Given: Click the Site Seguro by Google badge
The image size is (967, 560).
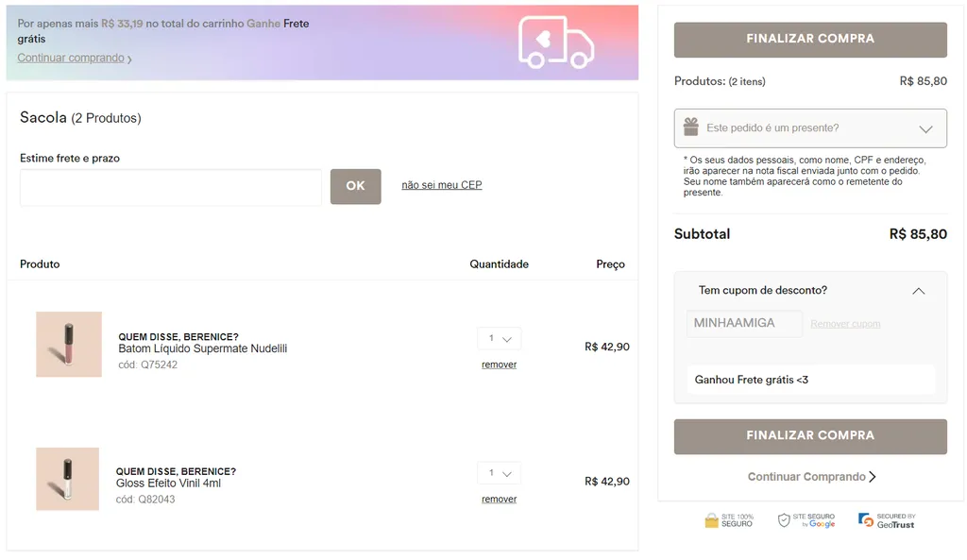Looking at the screenshot, I should pyautogui.click(x=806, y=520).
